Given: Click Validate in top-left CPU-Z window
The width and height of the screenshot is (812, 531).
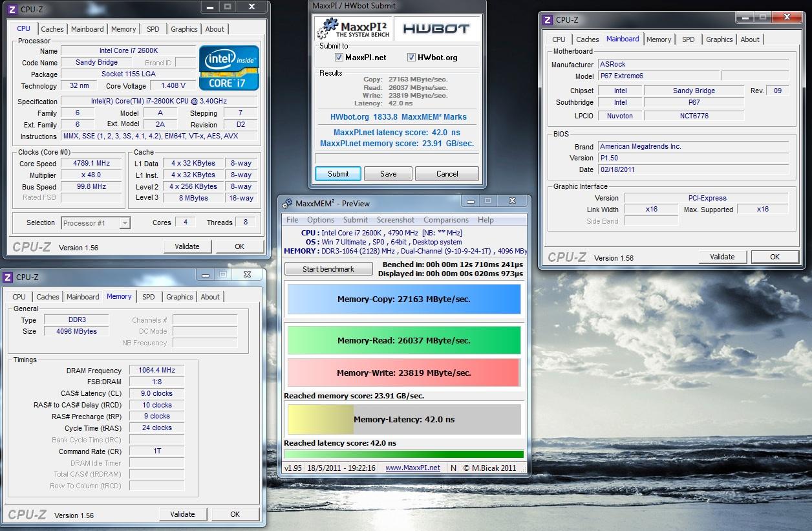Looking at the screenshot, I should click(187, 246).
